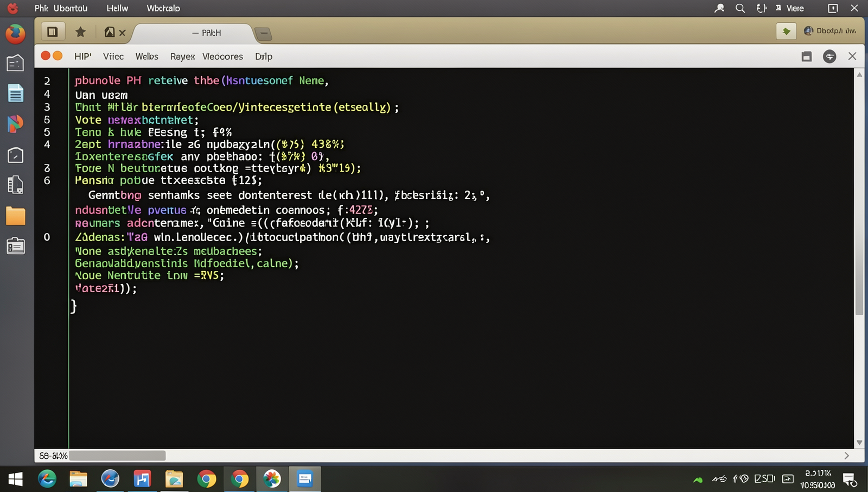868x492 pixels.
Task: Click code line 'Vote nevaxbctnehret;'
Action: coord(137,120)
